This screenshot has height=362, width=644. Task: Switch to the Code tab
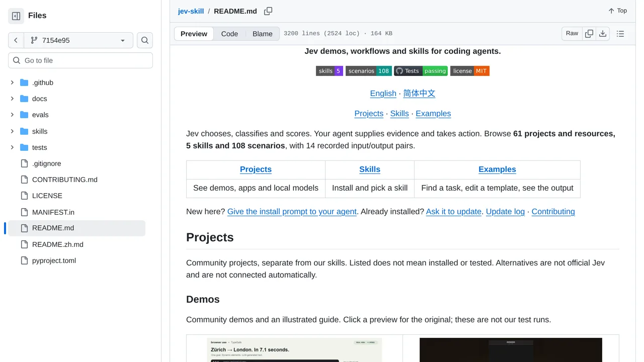pos(229,34)
